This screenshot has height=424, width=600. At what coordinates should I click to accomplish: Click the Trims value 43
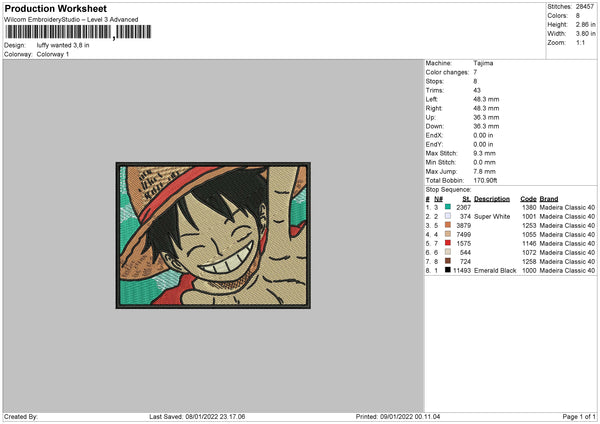[x=477, y=90]
